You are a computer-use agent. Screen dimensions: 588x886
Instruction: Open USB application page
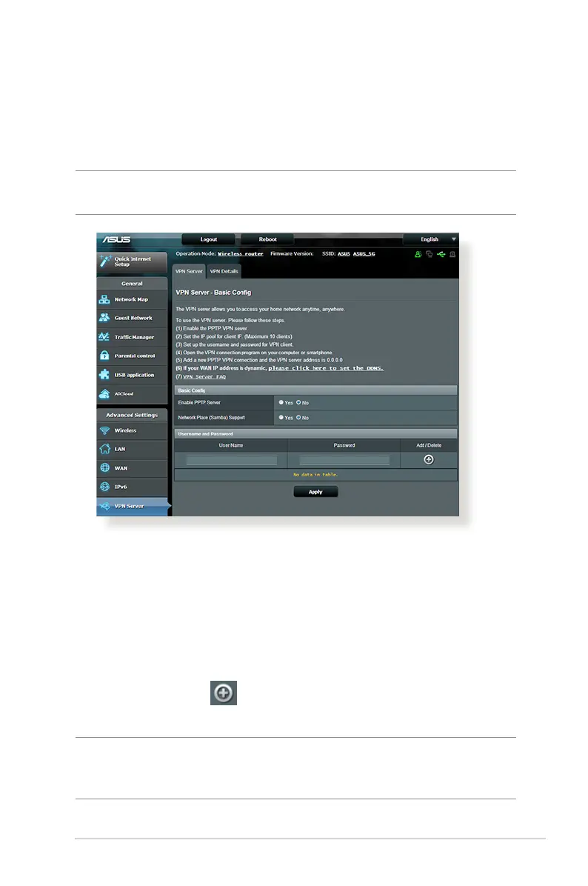[x=132, y=375]
